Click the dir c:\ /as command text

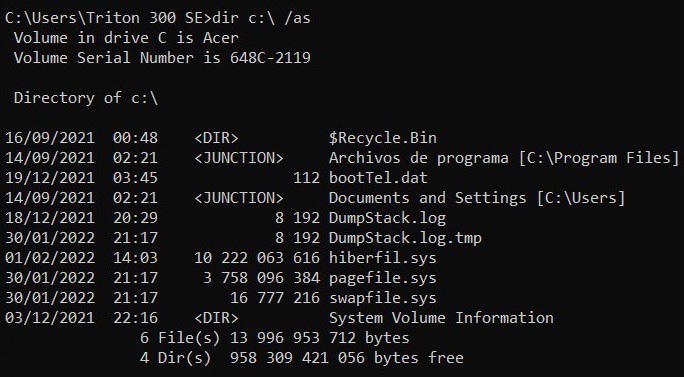pyautogui.click(x=261, y=18)
